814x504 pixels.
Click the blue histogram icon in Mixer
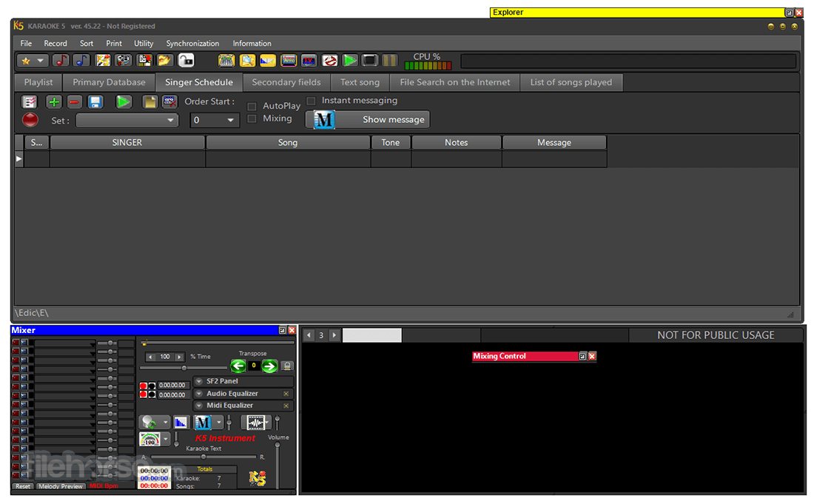[x=180, y=423]
